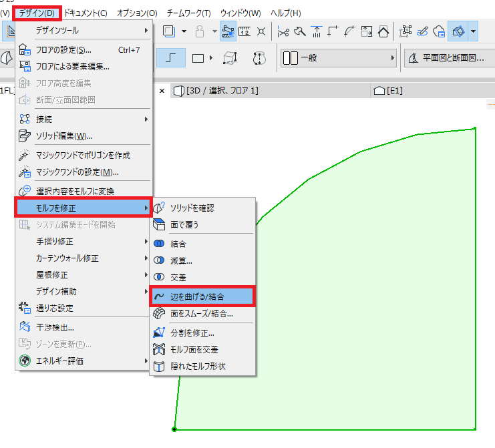Select the ruler measure tool icon
The width and height of the screenshot is (495, 448).
244,31
